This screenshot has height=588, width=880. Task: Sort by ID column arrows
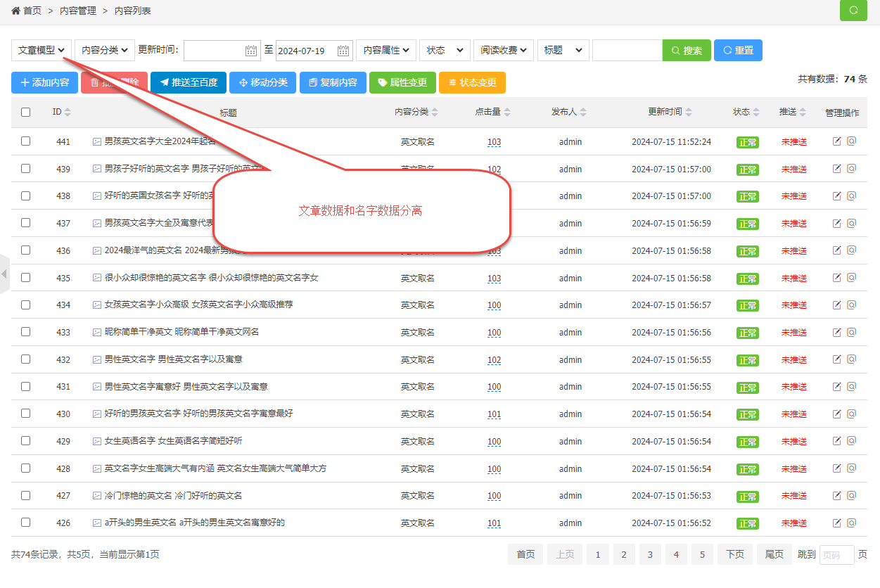pyautogui.click(x=68, y=113)
